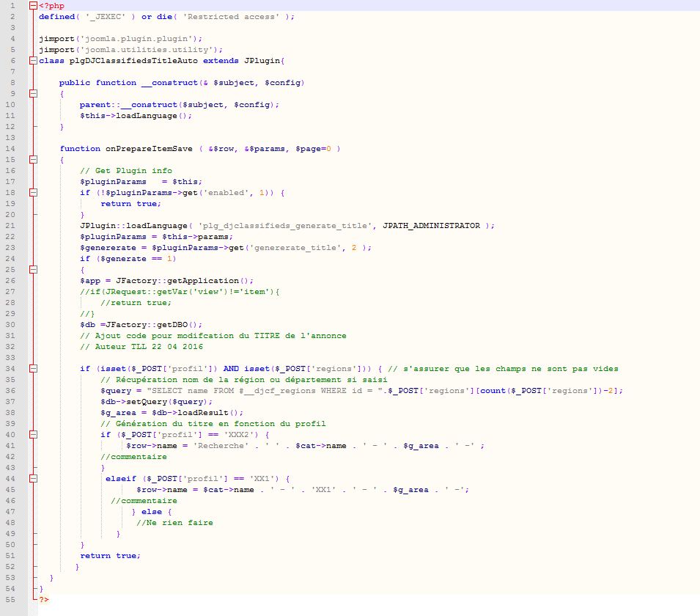Viewport: 700px width, 616px height.
Task: Click the comment about Génération du titre
Action: tap(213, 423)
